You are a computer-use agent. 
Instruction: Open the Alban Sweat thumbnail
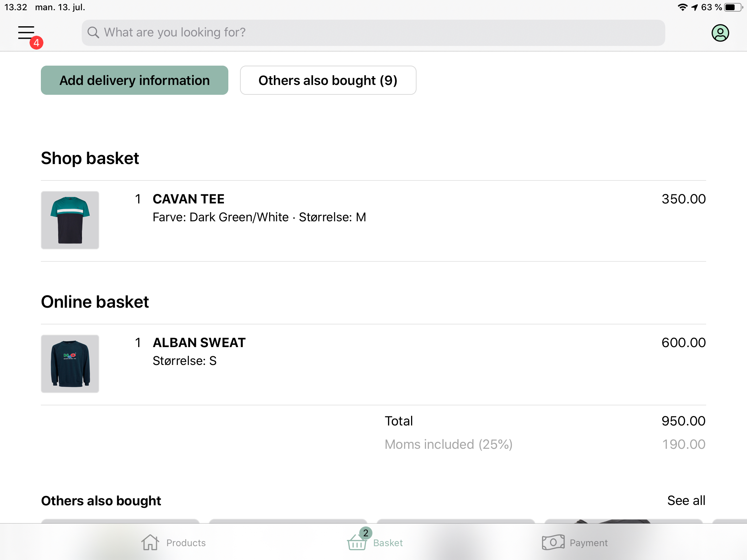click(70, 364)
